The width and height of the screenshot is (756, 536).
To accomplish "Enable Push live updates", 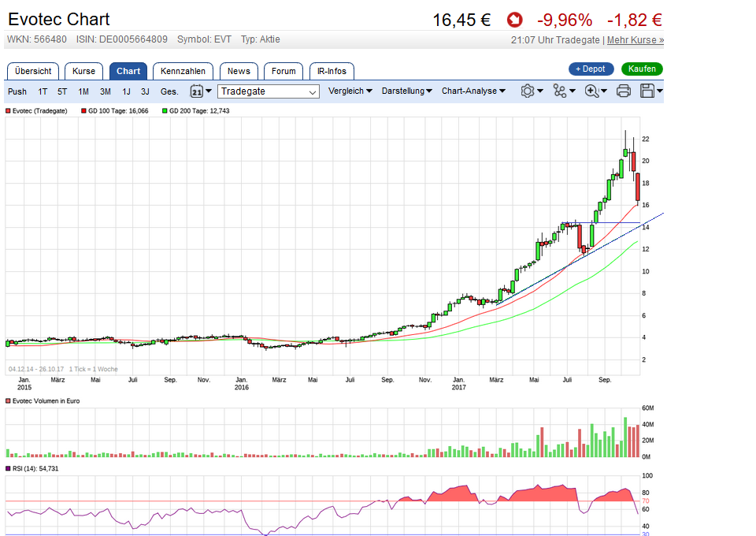I will (17, 91).
